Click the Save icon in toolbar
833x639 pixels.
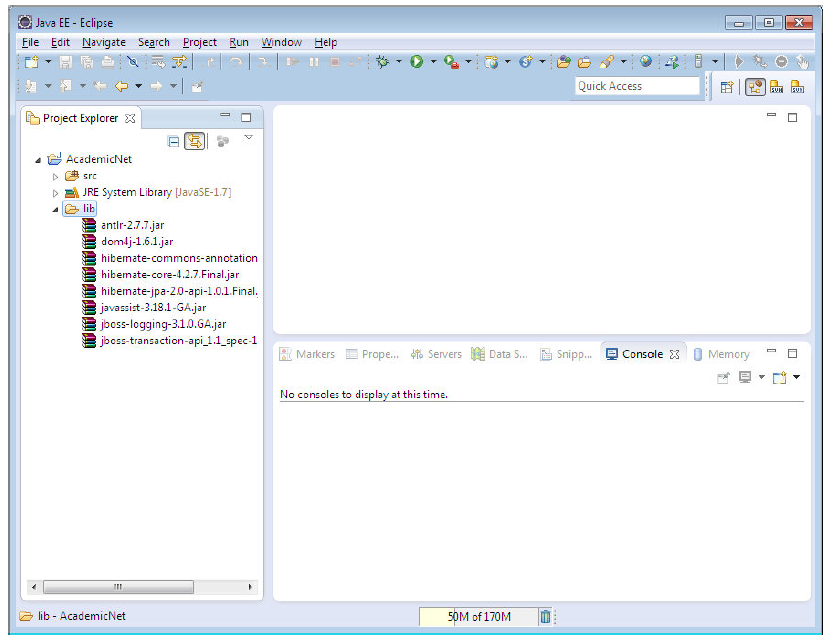click(x=65, y=62)
